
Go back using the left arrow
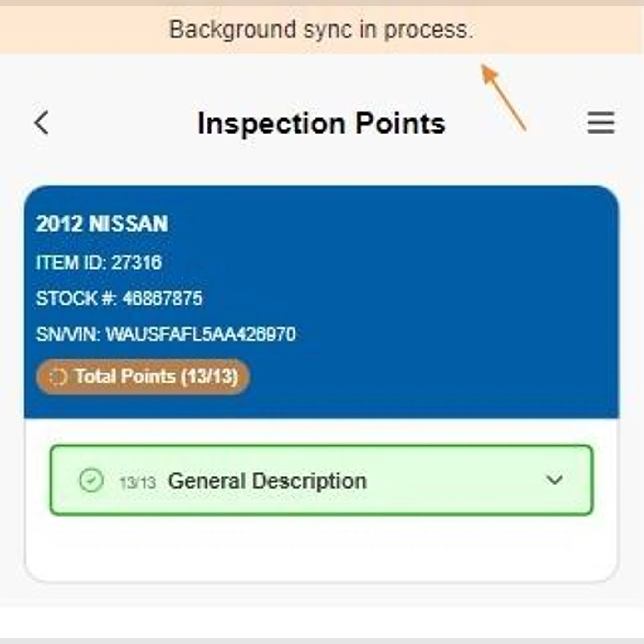point(41,123)
